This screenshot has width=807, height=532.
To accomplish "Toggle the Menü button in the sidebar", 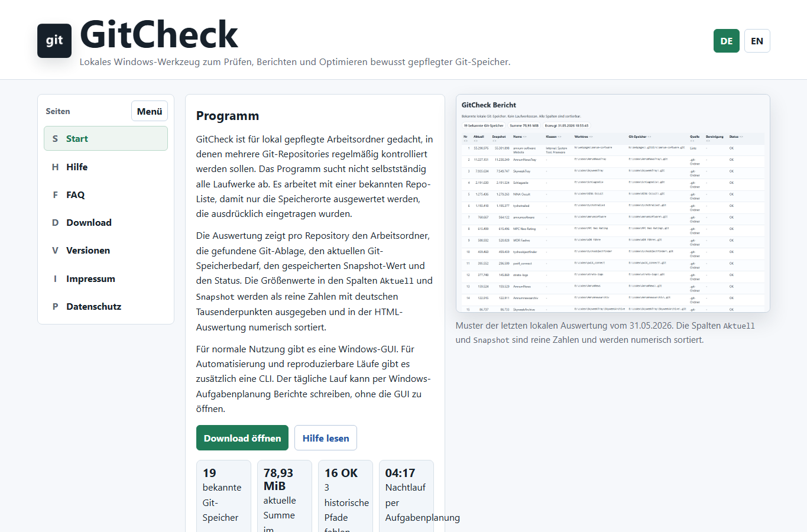I will (x=150, y=111).
